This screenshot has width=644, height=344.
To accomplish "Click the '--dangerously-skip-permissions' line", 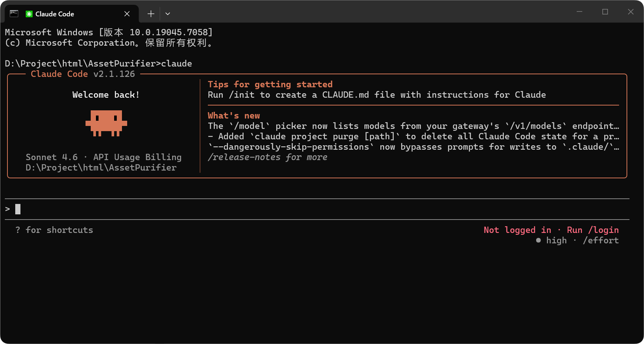I will coord(413,147).
